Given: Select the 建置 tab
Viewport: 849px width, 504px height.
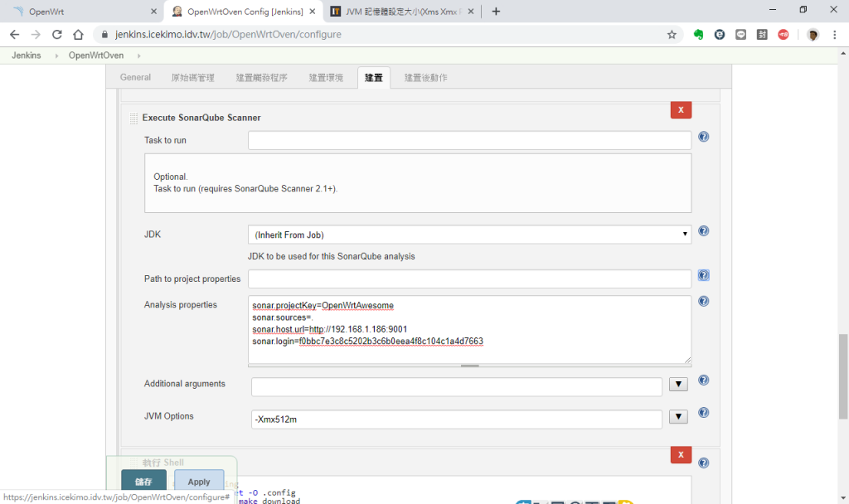Looking at the screenshot, I should pos(374,77).
